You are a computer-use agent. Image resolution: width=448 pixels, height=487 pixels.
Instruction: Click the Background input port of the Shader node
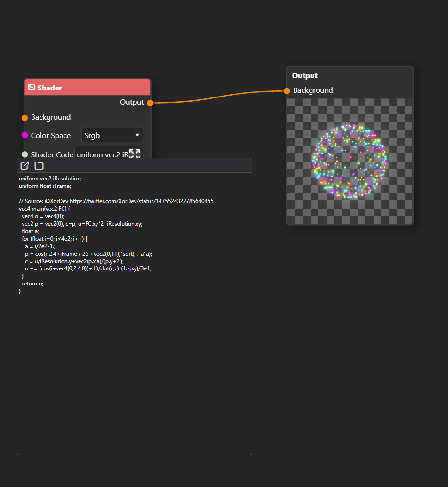pos(24,117)
